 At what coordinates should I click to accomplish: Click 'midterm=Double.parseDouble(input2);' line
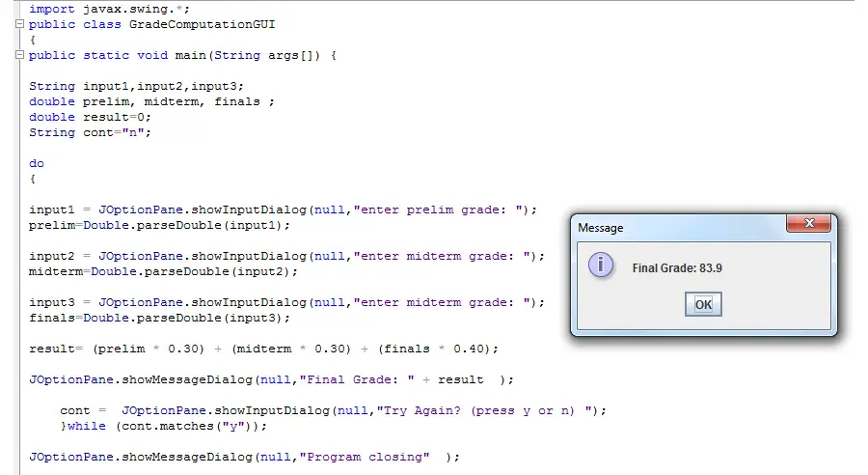click(163, 272)
